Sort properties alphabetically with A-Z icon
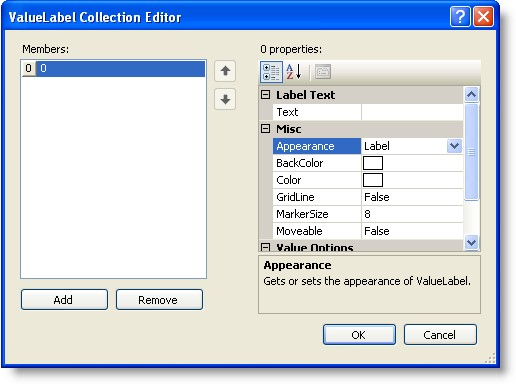Screen dimensions: 516x384 [294, 72]
